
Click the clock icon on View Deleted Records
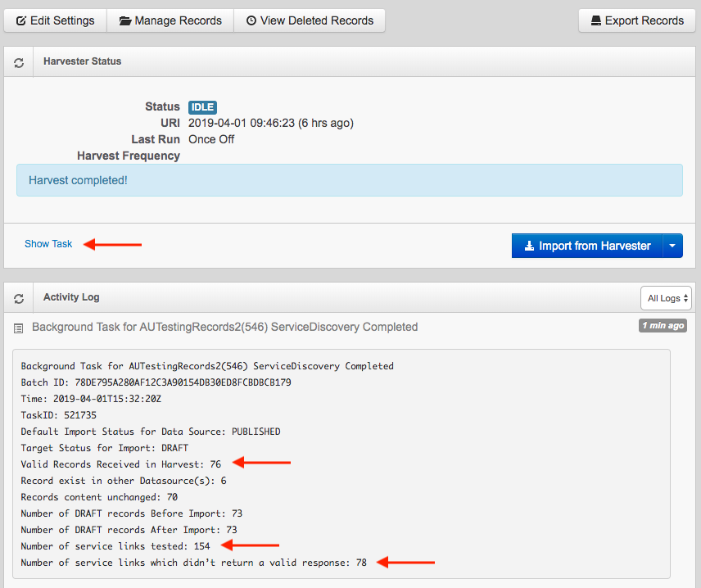tap(251, 20)
